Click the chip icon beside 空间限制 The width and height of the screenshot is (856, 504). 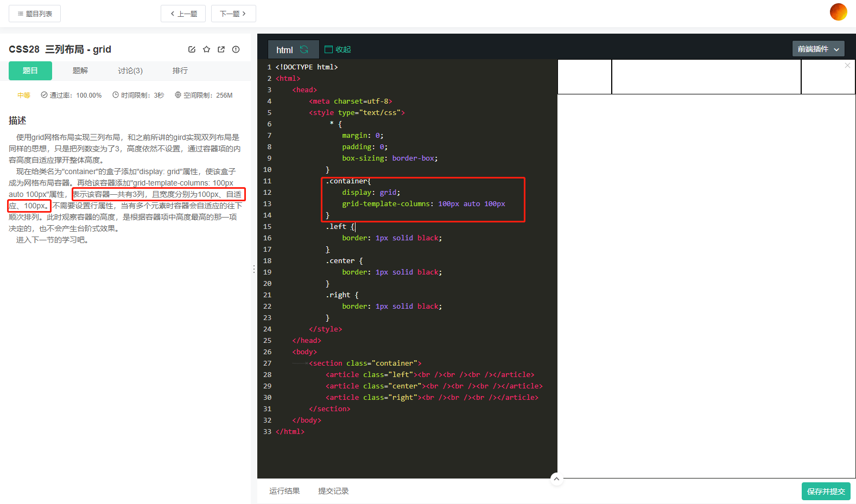pos(178,95)
